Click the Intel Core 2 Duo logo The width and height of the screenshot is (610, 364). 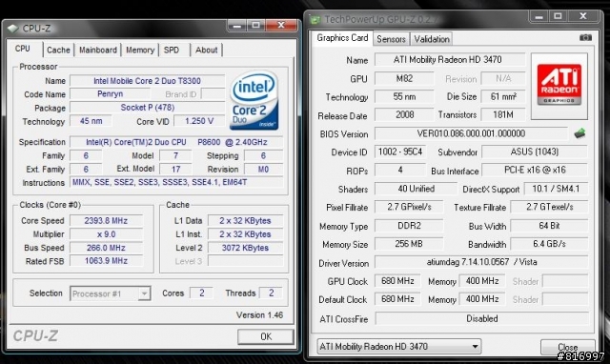(254, 100)
